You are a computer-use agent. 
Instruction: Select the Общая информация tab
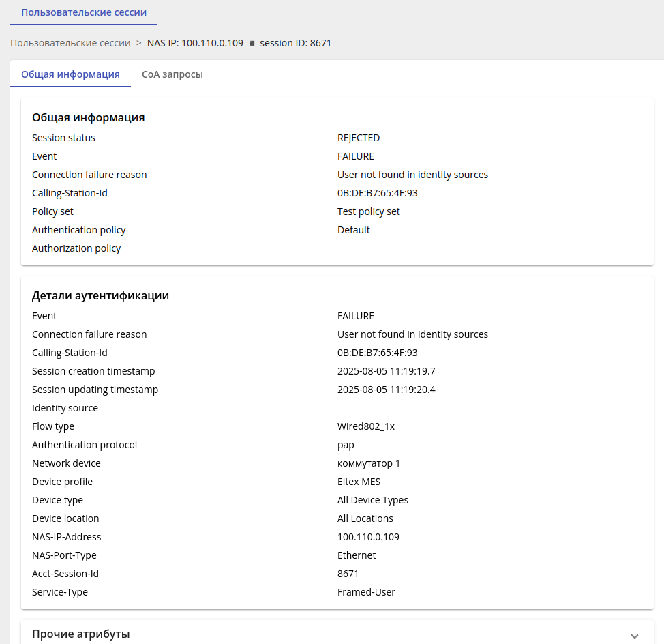[70, 74]
